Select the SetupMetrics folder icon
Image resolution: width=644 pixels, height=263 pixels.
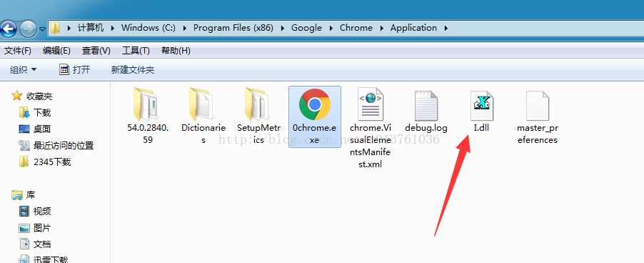[x=258, y=104]
